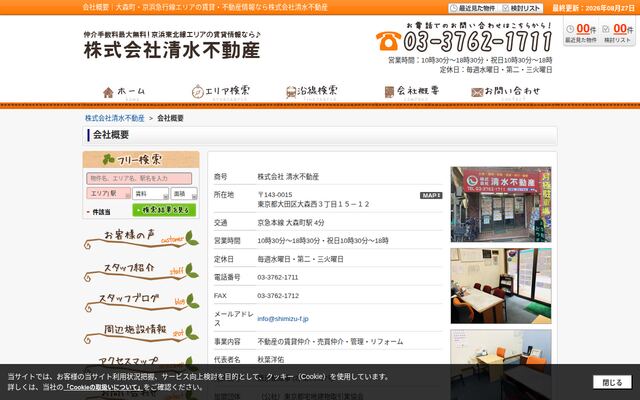The width and height of the screenshot is (640, 400).
Task: Click the compass icon beside エリア検索
Action: 198,92
